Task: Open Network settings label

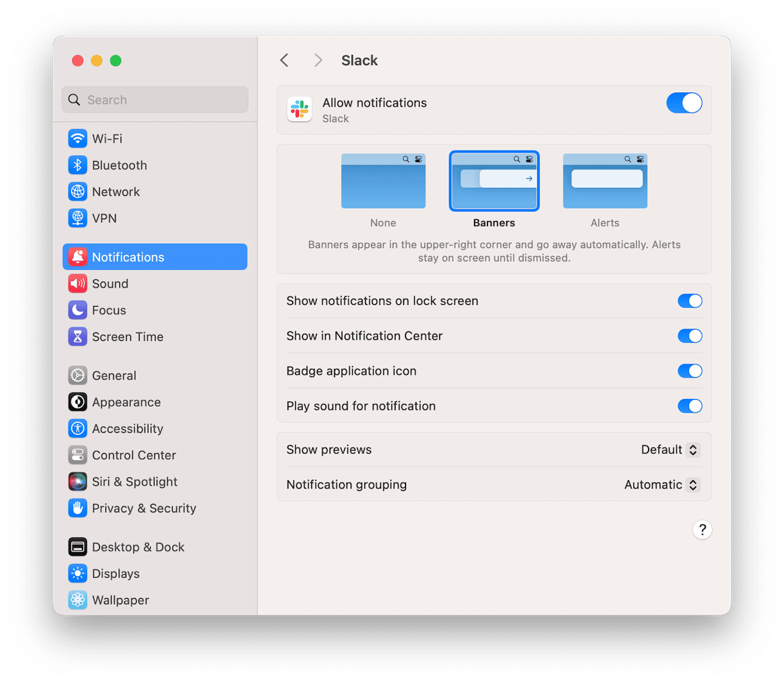Action: coord(116,191)
